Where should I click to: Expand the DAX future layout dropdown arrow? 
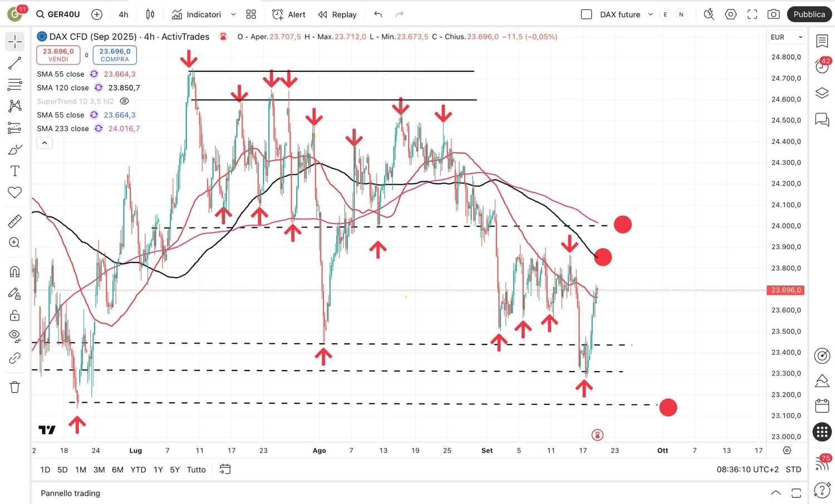tap(650, 14)
